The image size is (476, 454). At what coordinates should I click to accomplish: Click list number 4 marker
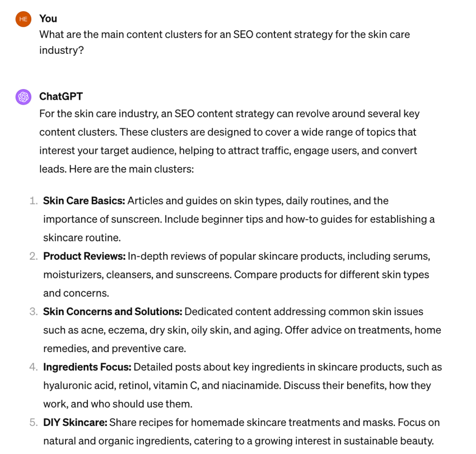34,367
